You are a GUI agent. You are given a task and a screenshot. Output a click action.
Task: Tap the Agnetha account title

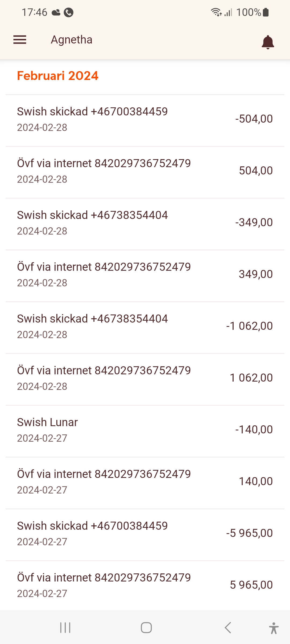(72, 40)
